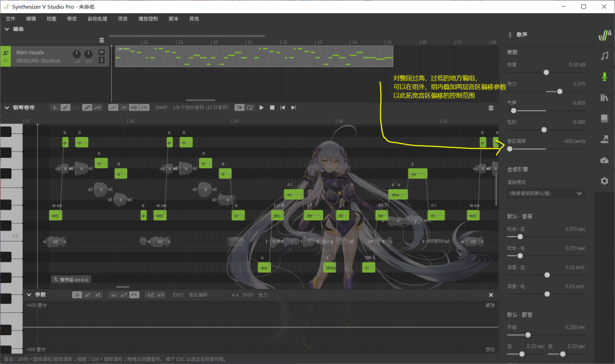Open the DISP 张力 parameter selector
Viewport: 615px width, 364px height.
[x=263, y=295]
